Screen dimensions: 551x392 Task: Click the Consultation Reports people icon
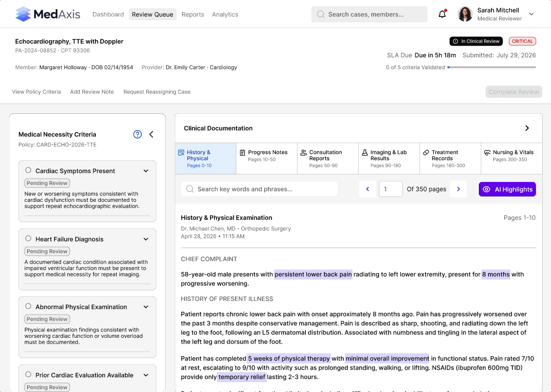coord(304,152)
